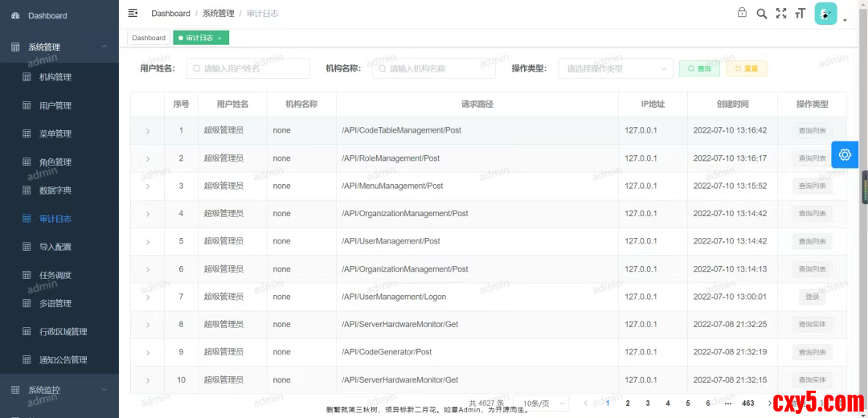Viewport: 868px width, 418px height.
Task: Open the blue settings gear panel
Action: tap(844, 154)
